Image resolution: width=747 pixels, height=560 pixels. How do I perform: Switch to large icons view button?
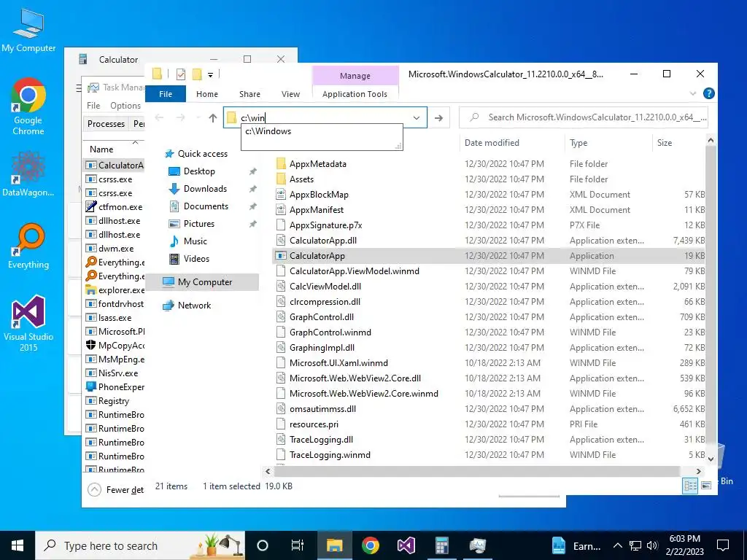pyautogui.click(x=706, y=485)
